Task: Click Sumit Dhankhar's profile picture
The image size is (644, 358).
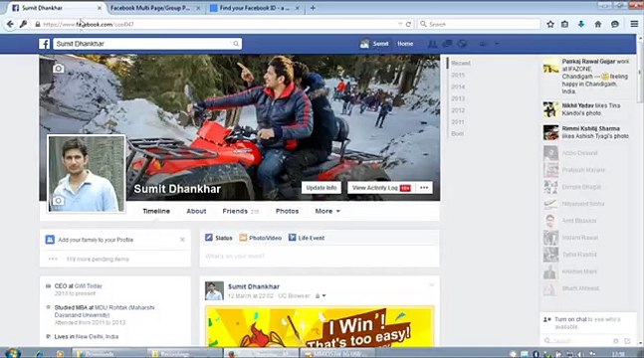Action: [86, 174]
